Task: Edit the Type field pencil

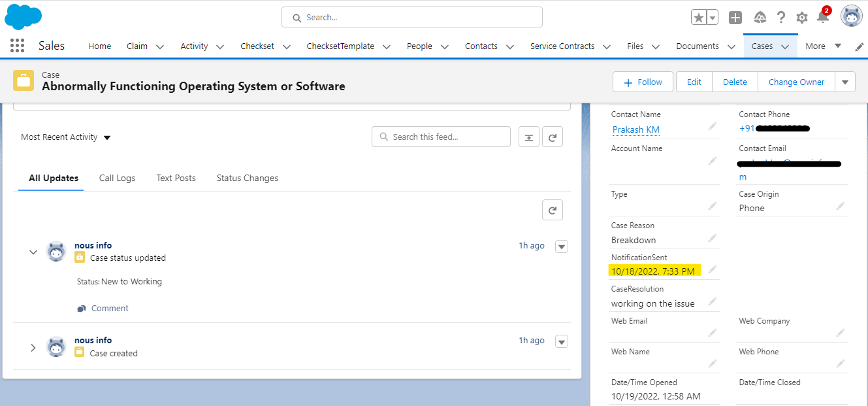Action: (x=713, y=207)
